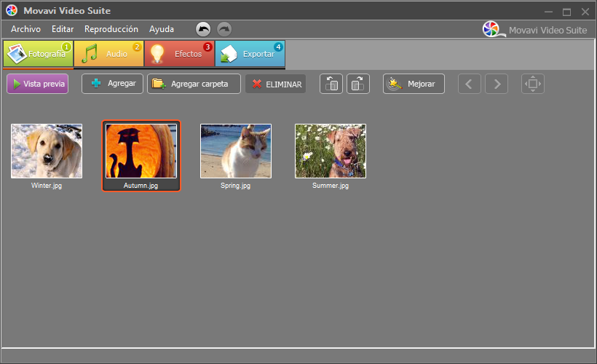Image resolution: width=597 pixels, height=364 pixels.
Task: Go to next photo arrow
Action: 497,84
